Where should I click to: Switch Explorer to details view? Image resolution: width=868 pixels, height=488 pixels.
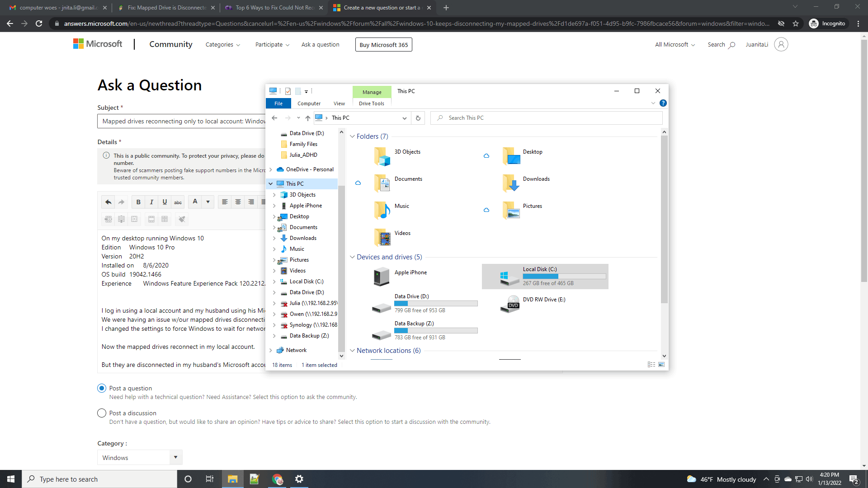click(651, 365)
